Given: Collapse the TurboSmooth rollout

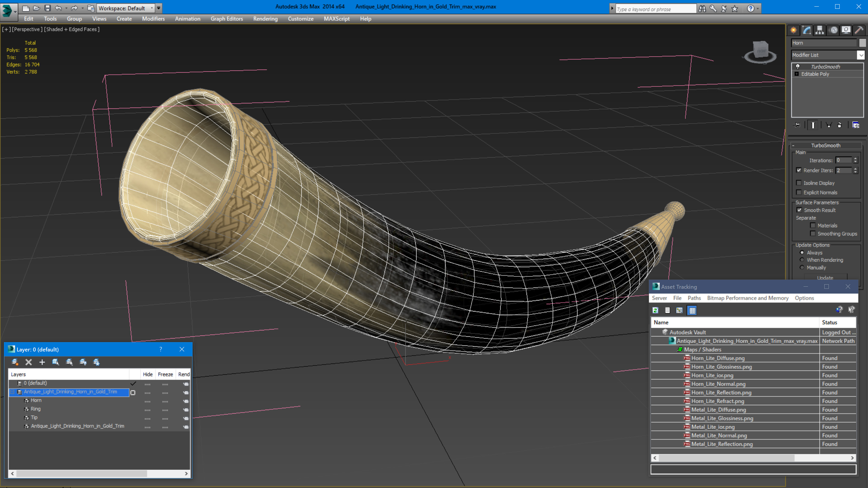Looking at the screenshot, I should pyautogui.click(x=794, y=146).
